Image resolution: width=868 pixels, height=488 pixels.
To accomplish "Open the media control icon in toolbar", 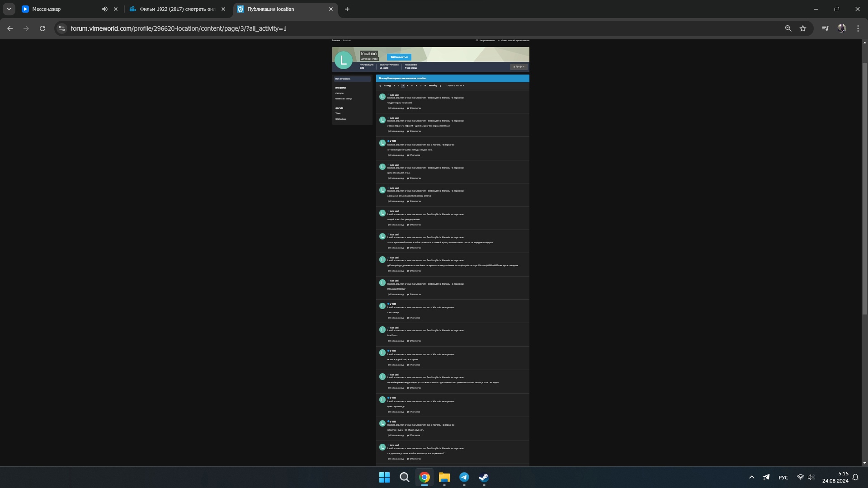I will coord(826,28).
